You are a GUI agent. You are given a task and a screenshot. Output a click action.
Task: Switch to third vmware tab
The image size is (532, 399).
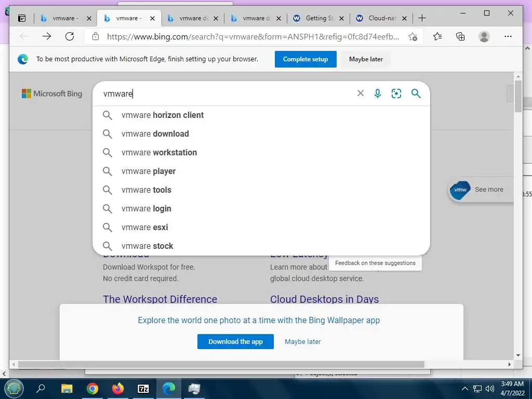pos(192,18)
